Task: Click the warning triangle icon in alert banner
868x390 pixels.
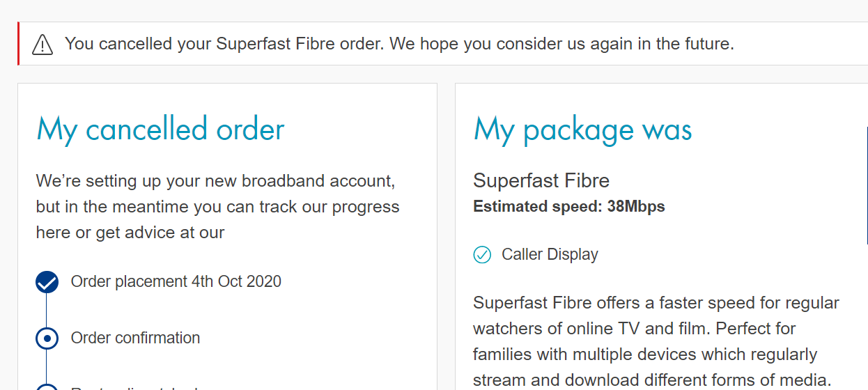Action: tap(42, 45)
